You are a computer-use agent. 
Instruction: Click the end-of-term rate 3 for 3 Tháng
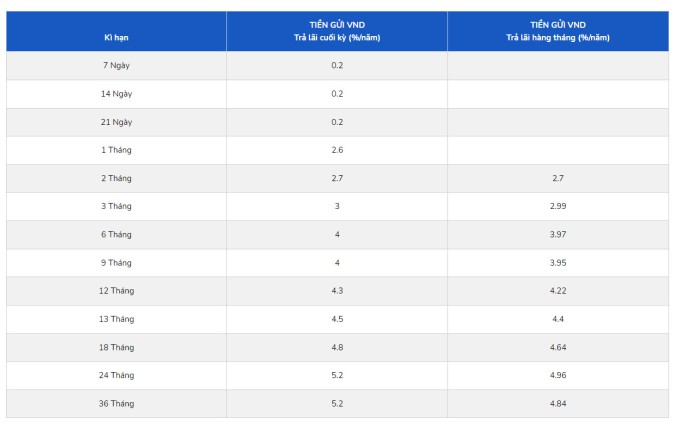click(x=337, y=207)
